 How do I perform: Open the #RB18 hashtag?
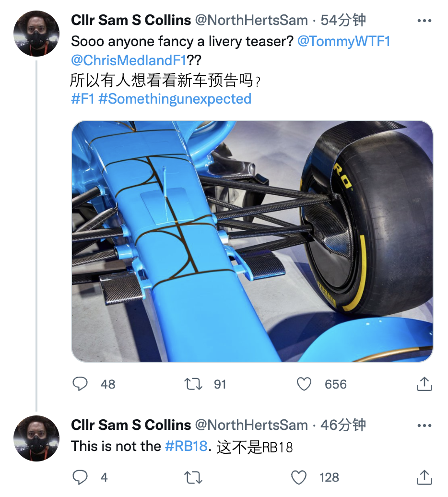pos(187,446)
